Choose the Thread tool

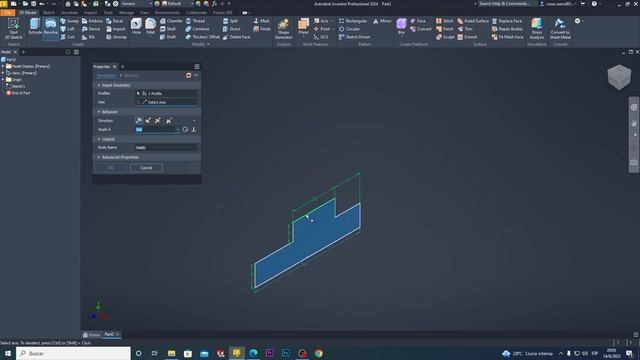click(196, 21)
